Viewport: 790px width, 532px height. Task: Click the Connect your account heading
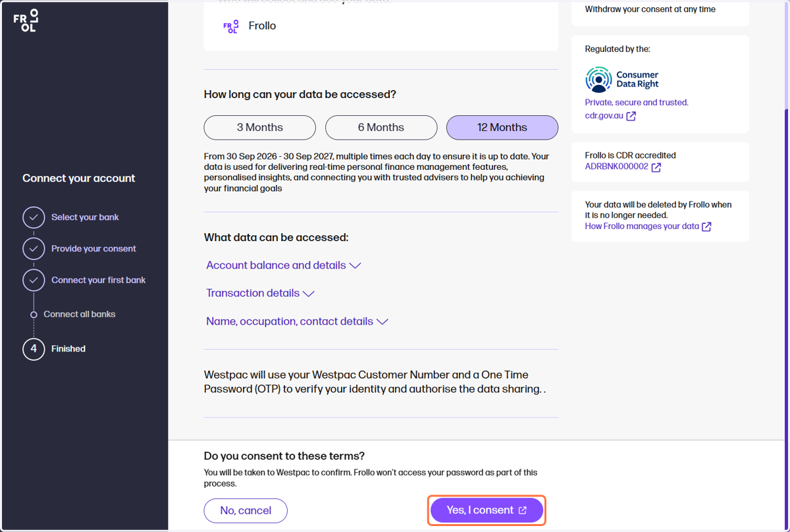coord(79,178)
